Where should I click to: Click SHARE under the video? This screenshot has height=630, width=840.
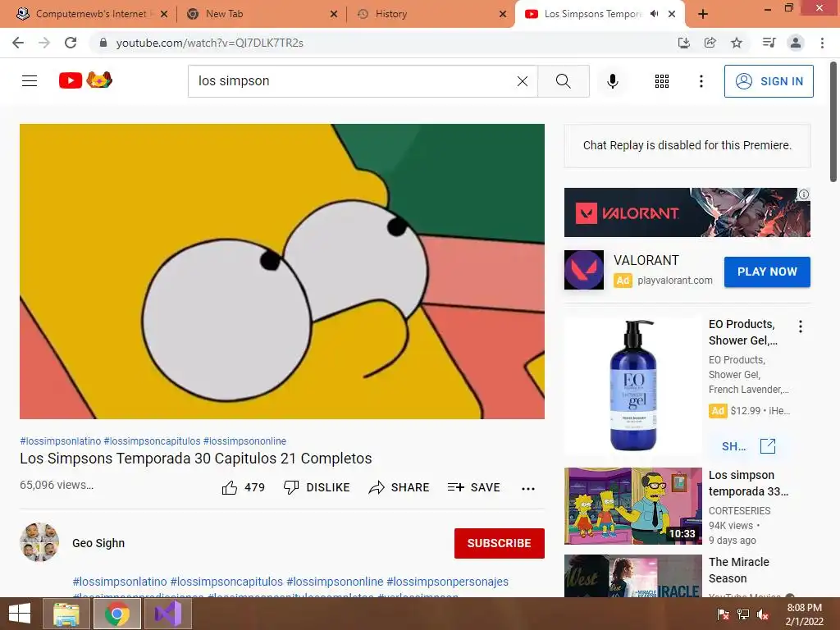point(399,487)
